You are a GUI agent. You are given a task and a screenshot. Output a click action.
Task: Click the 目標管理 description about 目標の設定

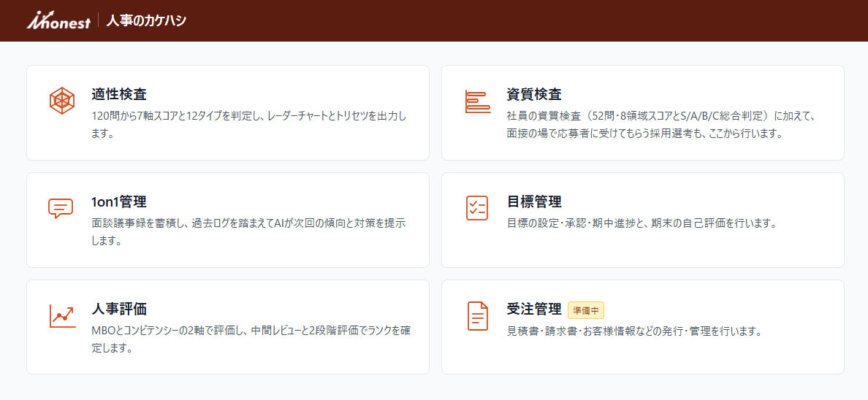click(643, 224)
